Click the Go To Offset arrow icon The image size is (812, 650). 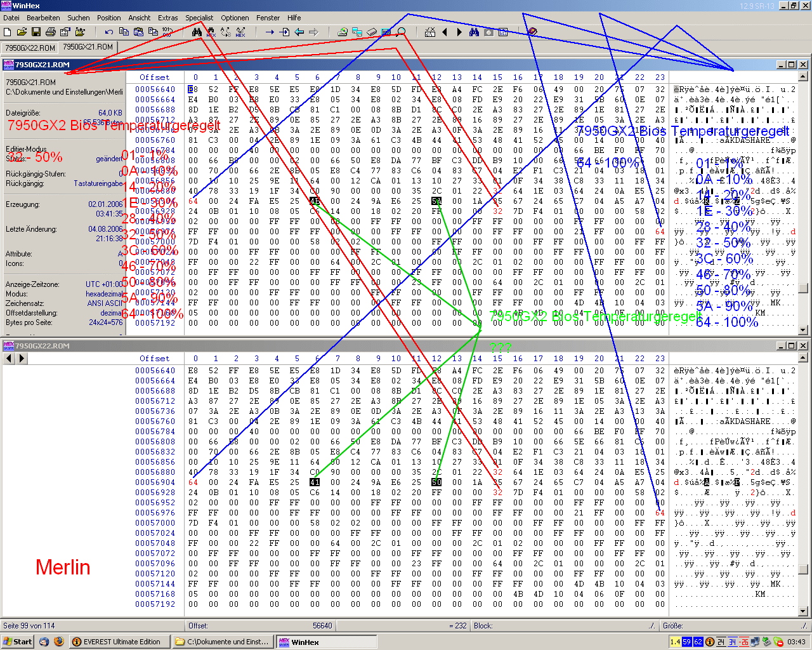pos(270,32)
